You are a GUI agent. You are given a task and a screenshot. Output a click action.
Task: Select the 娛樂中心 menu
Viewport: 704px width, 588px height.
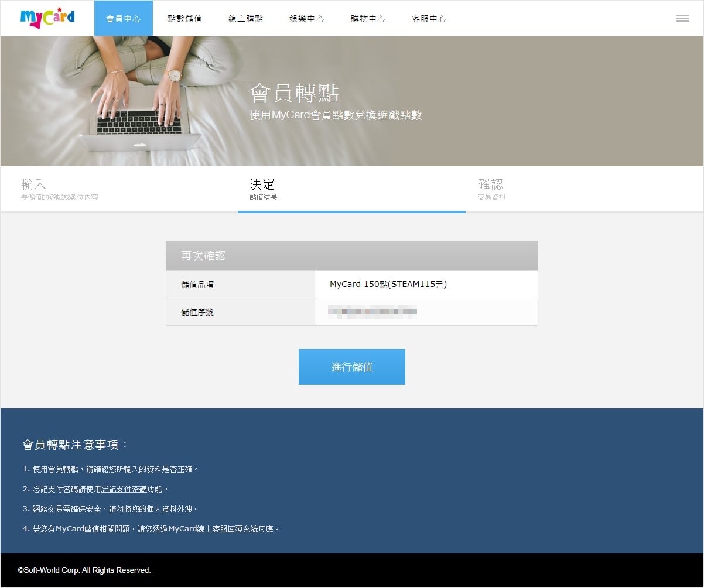click(307, 18)
